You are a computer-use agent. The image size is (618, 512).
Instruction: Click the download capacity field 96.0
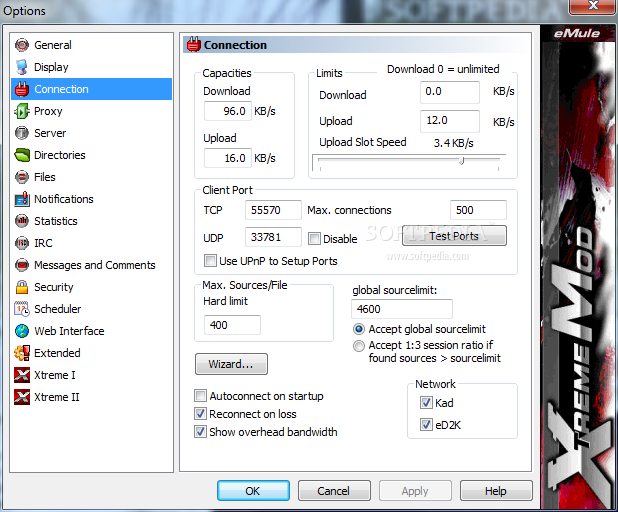[228, 111]
